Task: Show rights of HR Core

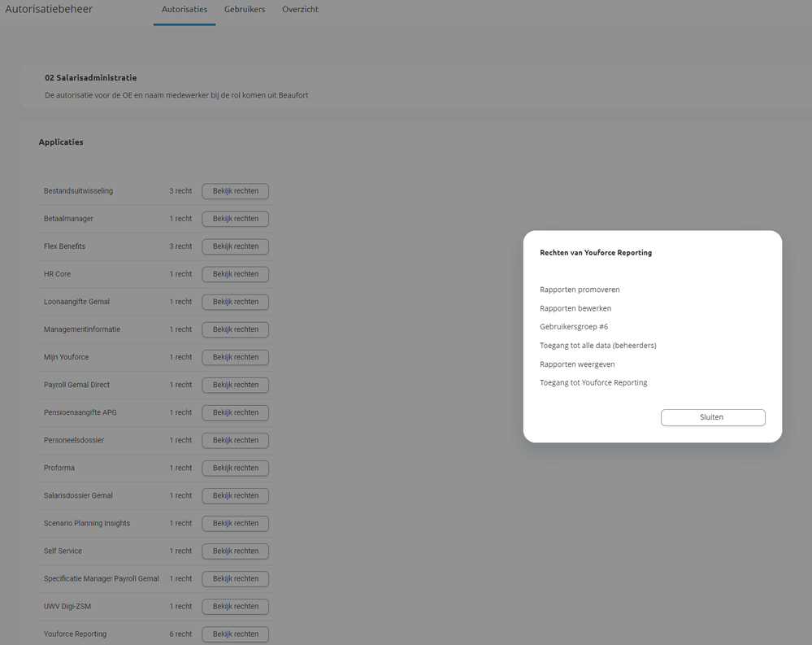Action: tap(235, 274)
